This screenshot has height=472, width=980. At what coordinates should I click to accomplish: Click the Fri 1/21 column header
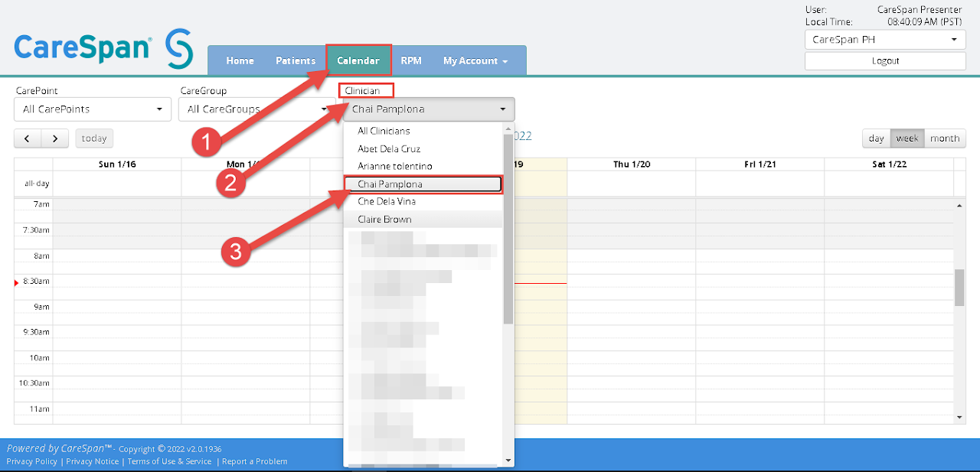(x=760, y=164)
